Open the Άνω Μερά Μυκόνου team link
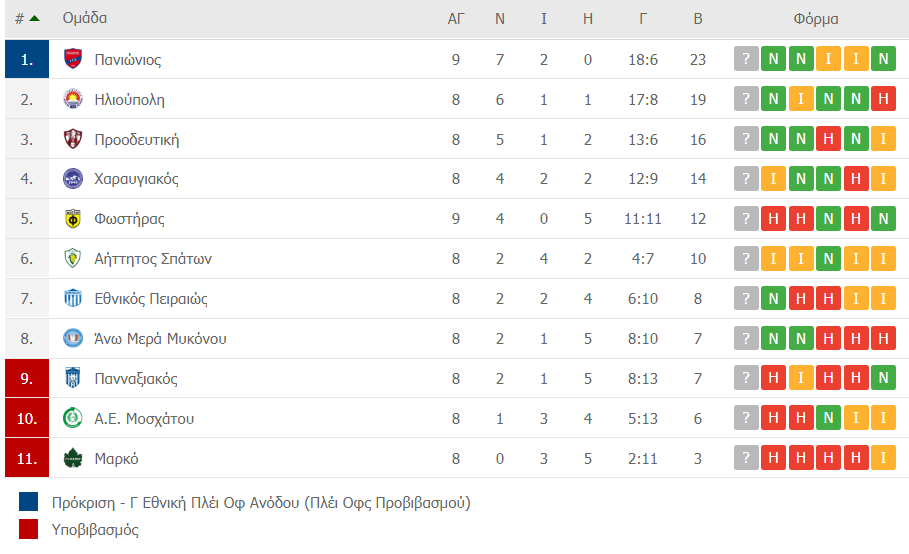The height and width of the screenshot is (554, 909). pyautogui.click(x=160, y=338)
